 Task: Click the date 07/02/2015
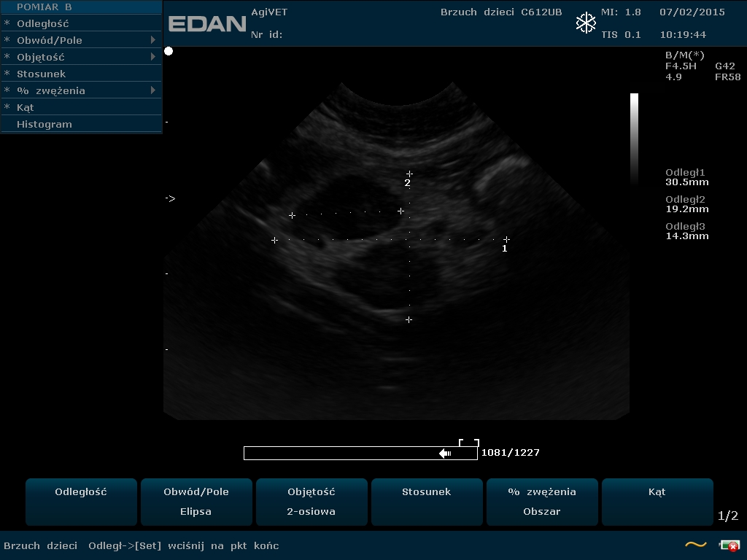(x=692, y=12)
